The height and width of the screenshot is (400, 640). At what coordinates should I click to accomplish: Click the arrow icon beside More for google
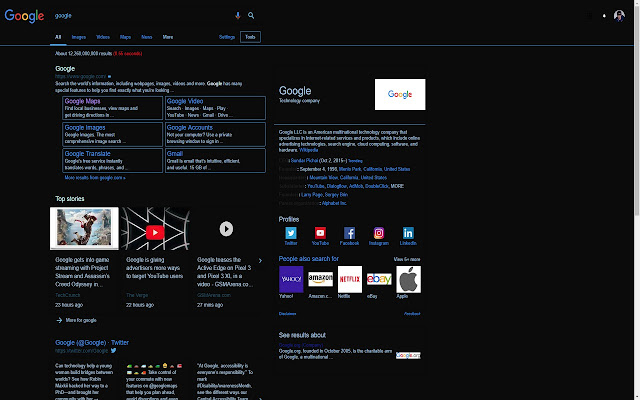(x=59, y=320)
